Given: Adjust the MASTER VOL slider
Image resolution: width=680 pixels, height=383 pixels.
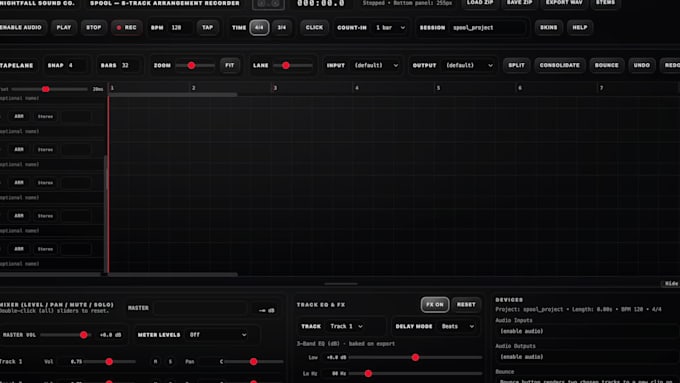Looking at the screenshot, I should 65,335.
